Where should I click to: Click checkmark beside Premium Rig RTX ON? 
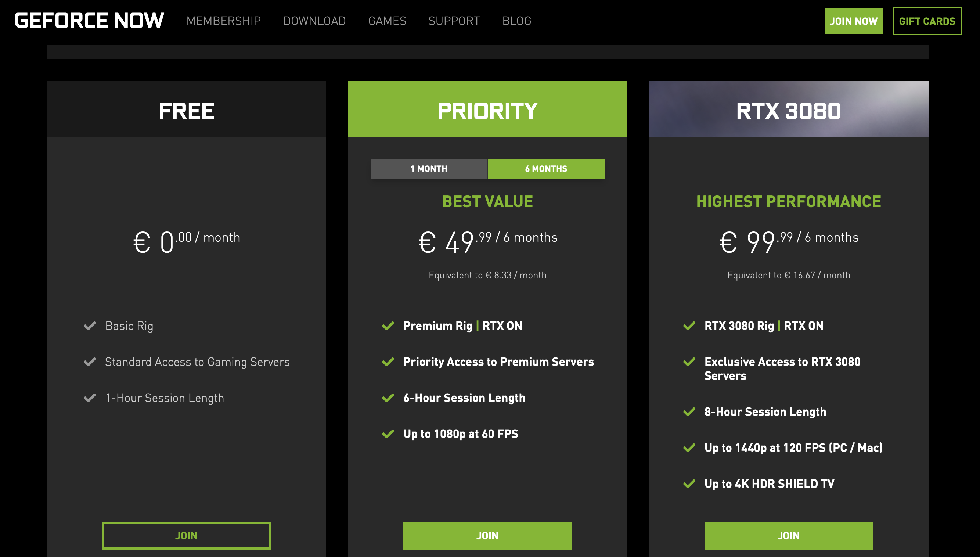(388, 326)
